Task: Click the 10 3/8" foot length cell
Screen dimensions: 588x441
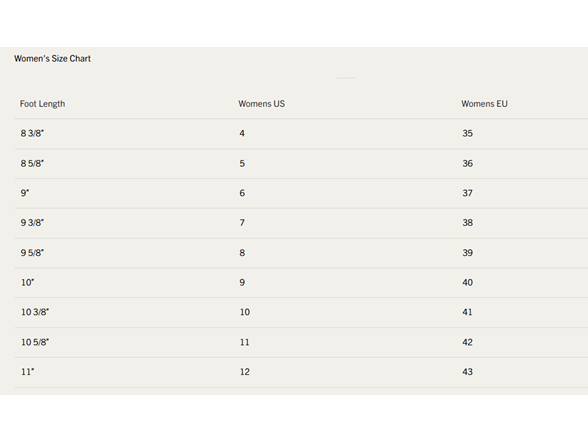Action: 35,312
